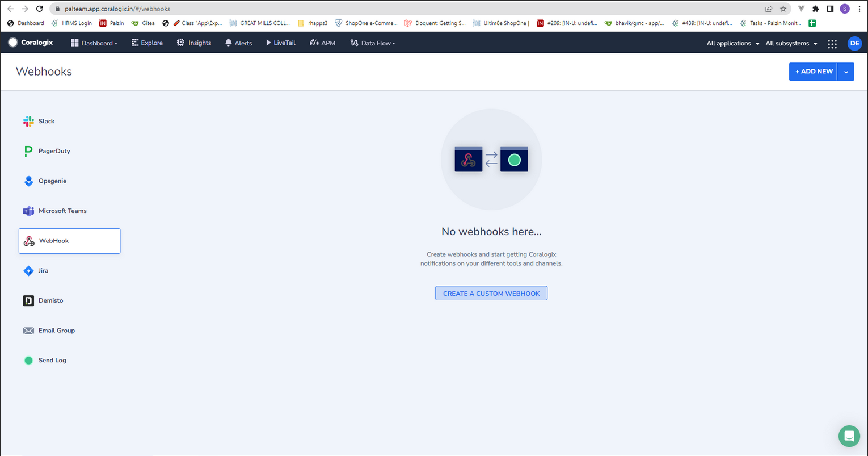
Task: Open the Palzin bookmark
Action: [x=112, y=23]
